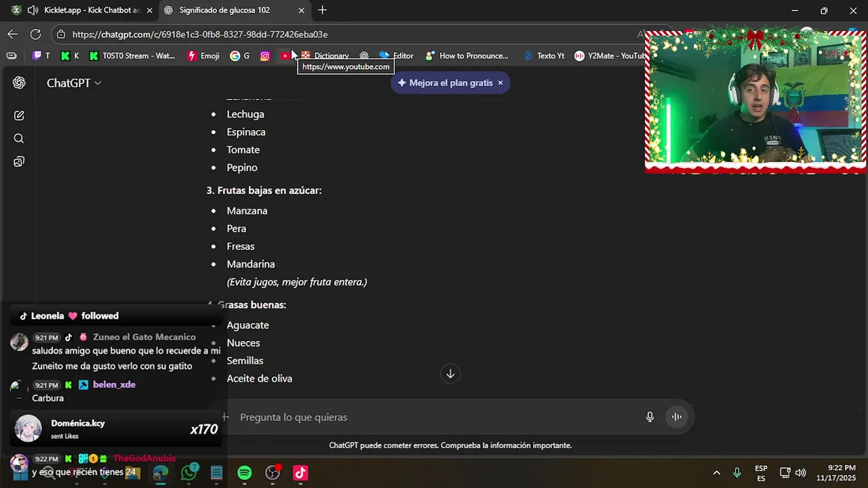868x488 pixels.
Task: Open the Twitch bookmark labeled T
Action: tap(41, 56)
